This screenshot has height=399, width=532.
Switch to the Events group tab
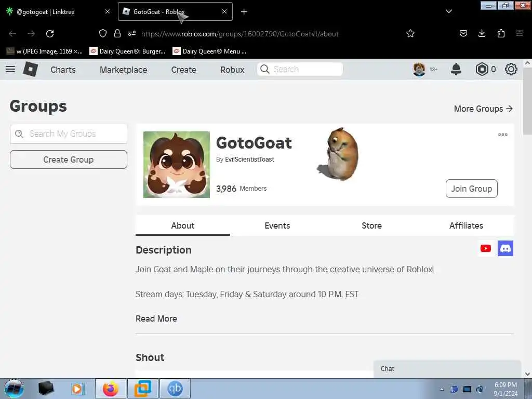tap(277, 225)
